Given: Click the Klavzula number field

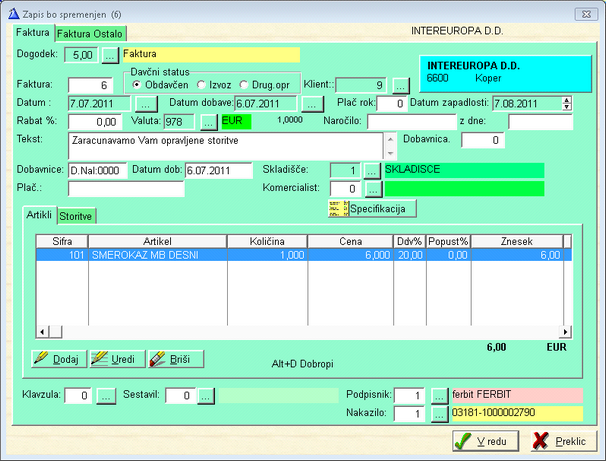Looking at the screenshot, I should [x=78, y=396].
